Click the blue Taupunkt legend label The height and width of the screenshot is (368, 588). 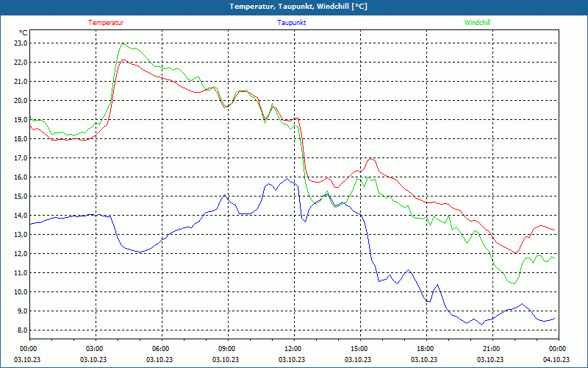pyautogui.click(x=291, y=23)
